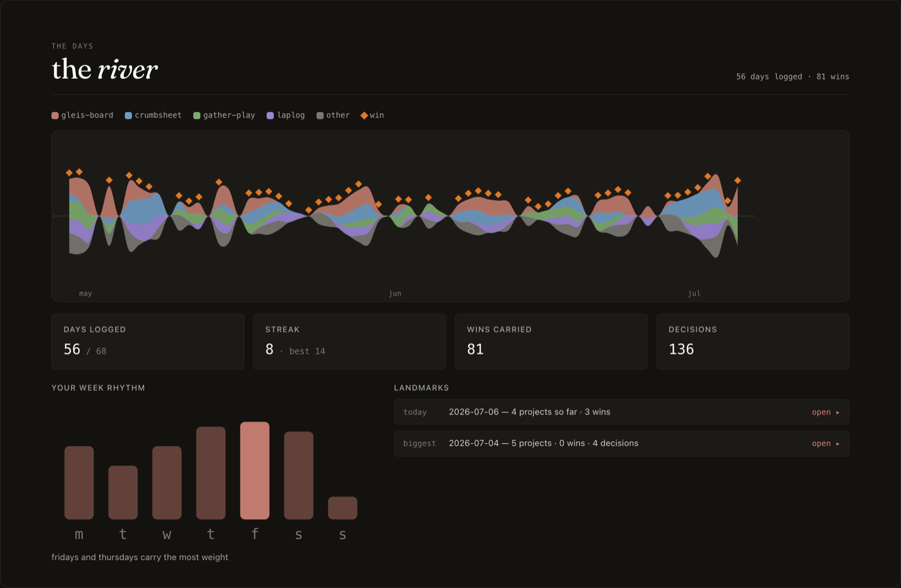Click the 'jul' axis label on the river chart
Image resolution: width=901 pixels, height=588 pixels.
[694, 293]
